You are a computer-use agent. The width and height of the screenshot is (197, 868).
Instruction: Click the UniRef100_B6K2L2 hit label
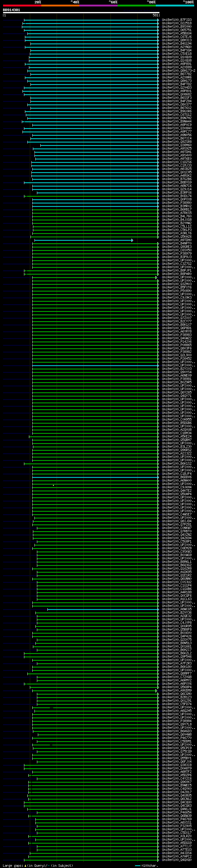pos(176,653)
